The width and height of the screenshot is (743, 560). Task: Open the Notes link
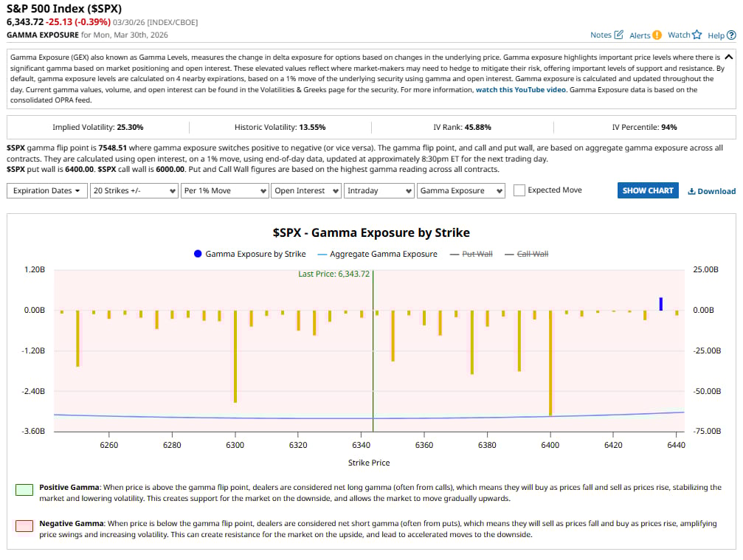601,35
